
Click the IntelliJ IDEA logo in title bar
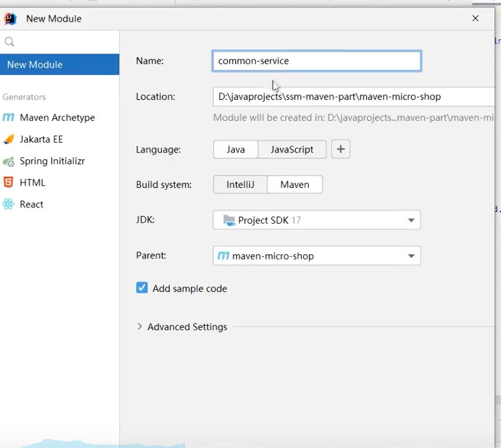pos(10,19)
